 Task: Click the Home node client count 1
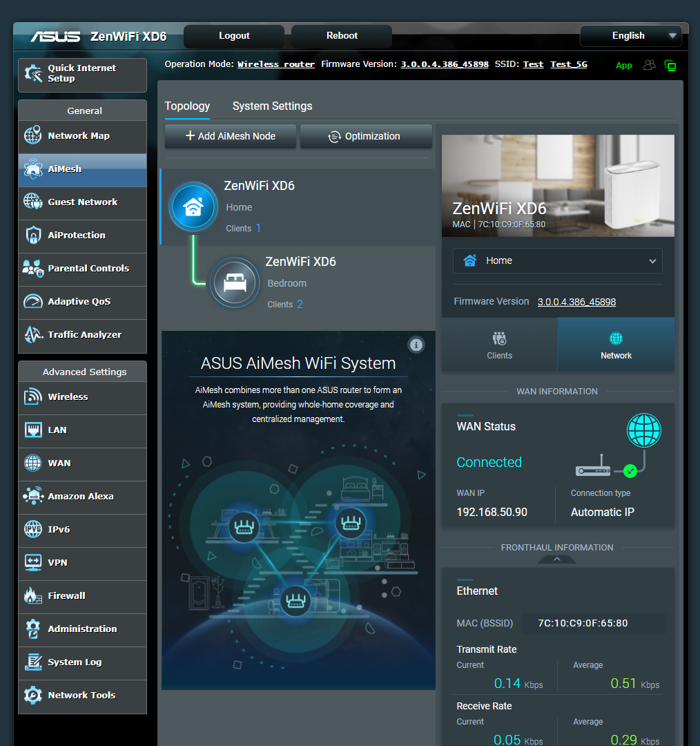pyautogui.click(x=258, y=228)
